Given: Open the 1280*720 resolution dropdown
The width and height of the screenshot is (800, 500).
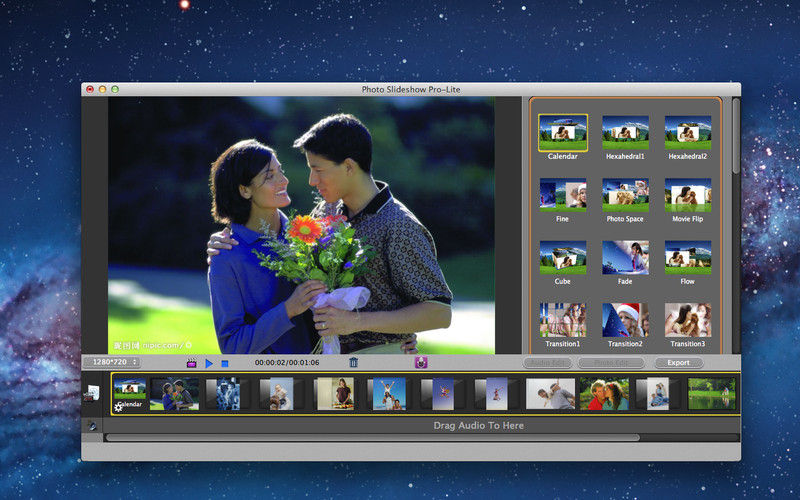Looking at the screenshot, I should [x=112, y=362].
